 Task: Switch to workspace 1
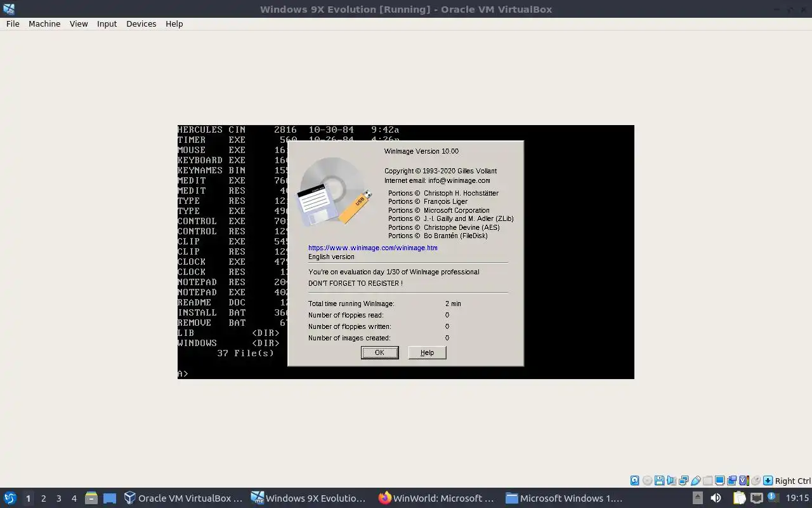pos(28,498)
